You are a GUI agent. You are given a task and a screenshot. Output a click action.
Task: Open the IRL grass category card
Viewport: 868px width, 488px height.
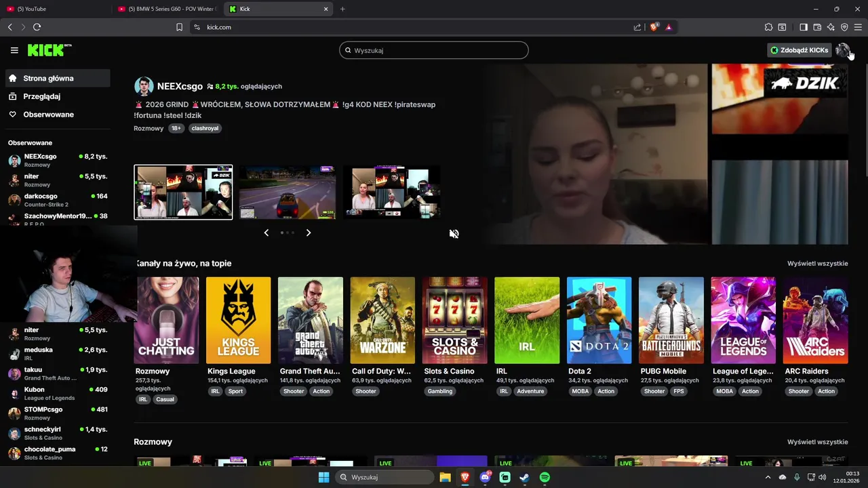527,321
